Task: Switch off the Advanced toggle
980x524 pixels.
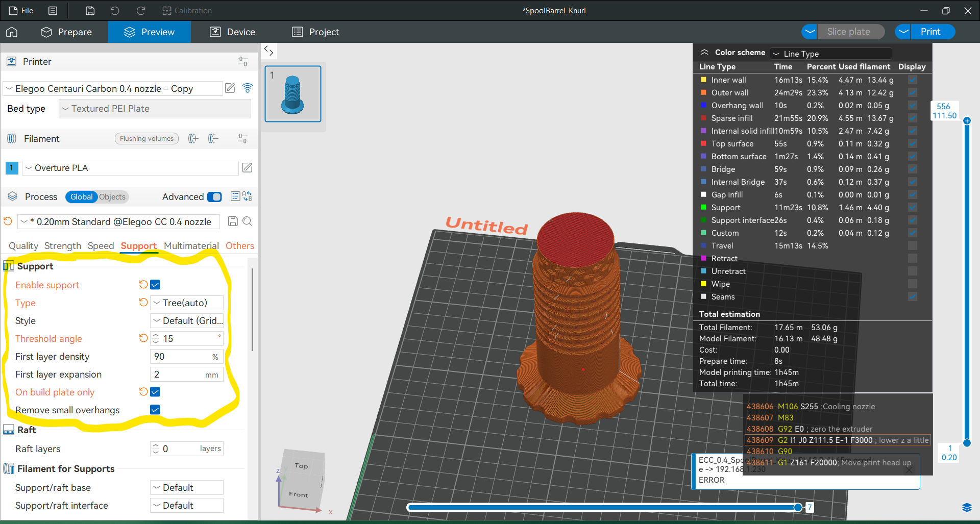Action: pyautogui.click(x=215, y=197)
